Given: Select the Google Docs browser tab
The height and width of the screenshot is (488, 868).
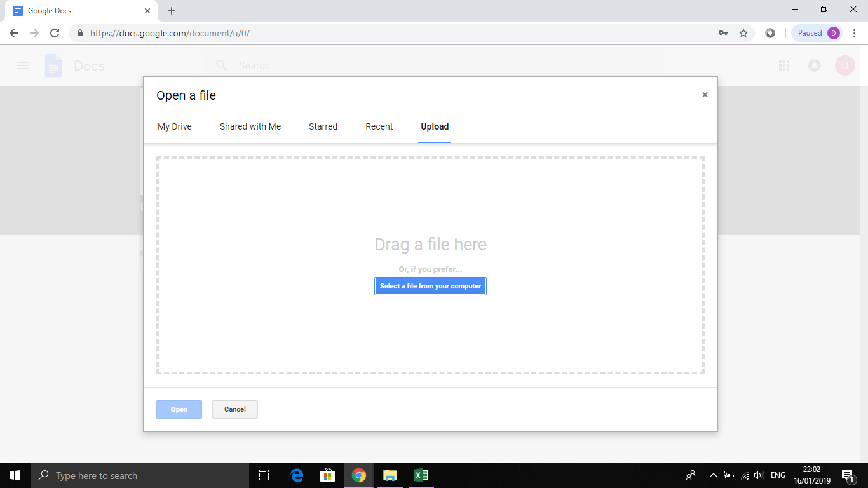Looking at the screenshot, I should point(81,11).
